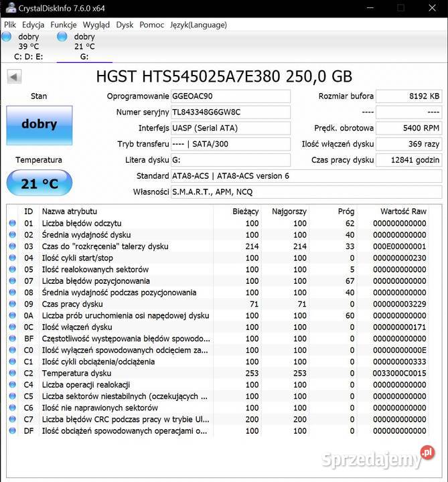
Task: Click status icon of row ID DF
Action: point(13,430)
